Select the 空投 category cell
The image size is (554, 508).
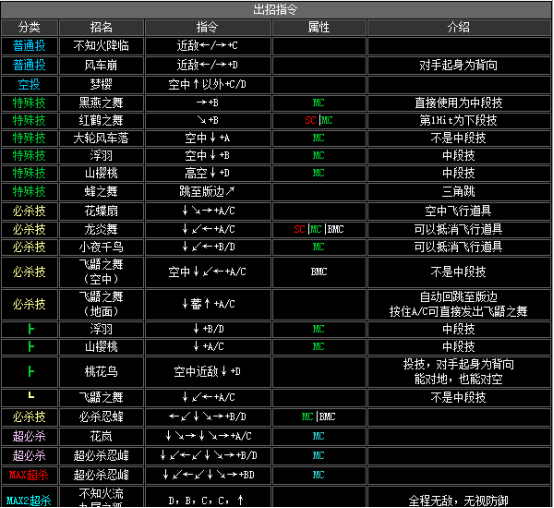point(29,85)
